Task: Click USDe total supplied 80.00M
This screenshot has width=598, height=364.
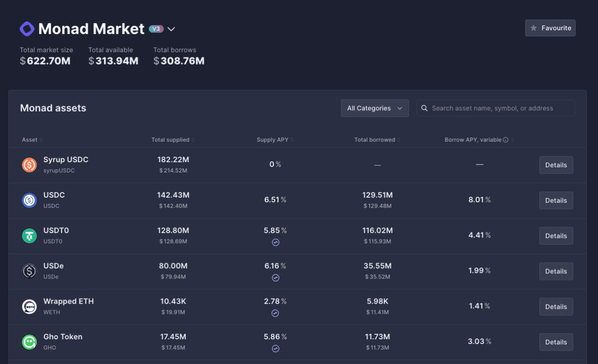Action: tap(173, 266)
